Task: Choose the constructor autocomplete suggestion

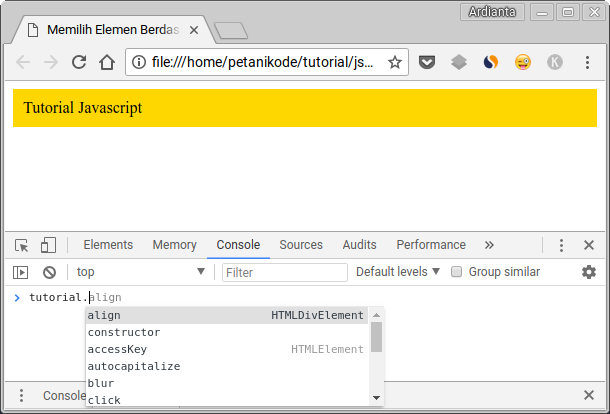Action: (226, 332)
